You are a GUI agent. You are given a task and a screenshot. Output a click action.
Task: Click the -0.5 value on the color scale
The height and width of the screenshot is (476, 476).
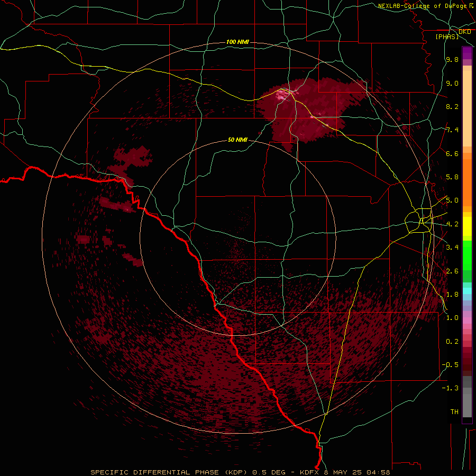click(x=450, y=365)
